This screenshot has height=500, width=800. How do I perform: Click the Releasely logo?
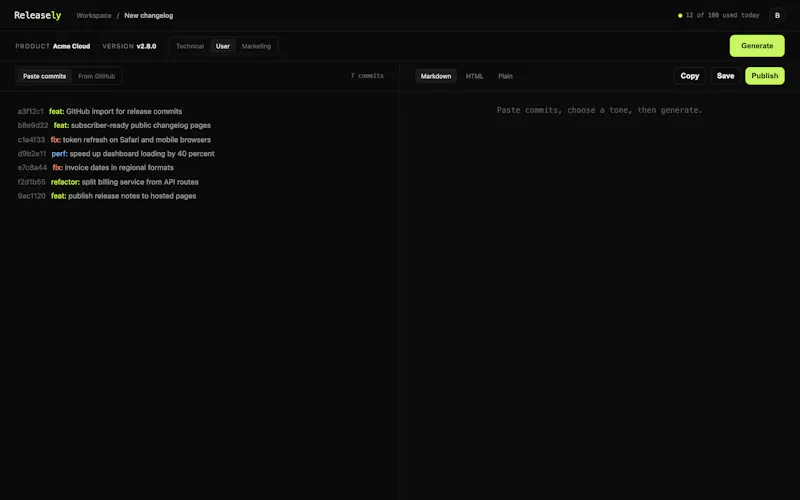pyautogui.click(x=37, y=15)
